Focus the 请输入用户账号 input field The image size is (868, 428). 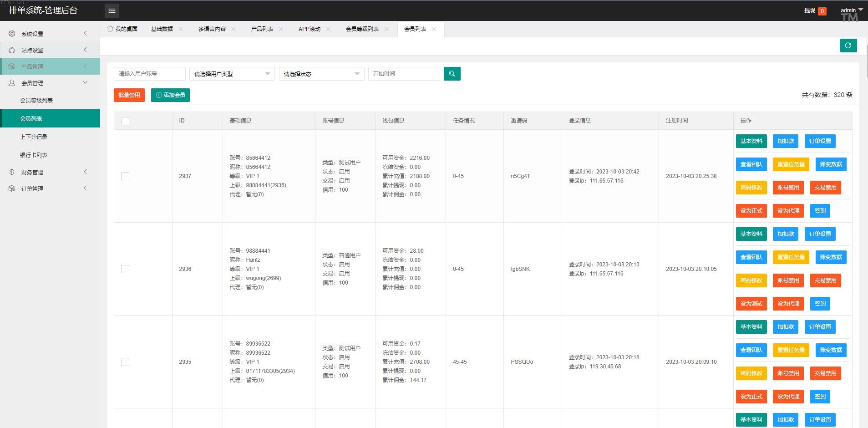[x=149, y=74]
